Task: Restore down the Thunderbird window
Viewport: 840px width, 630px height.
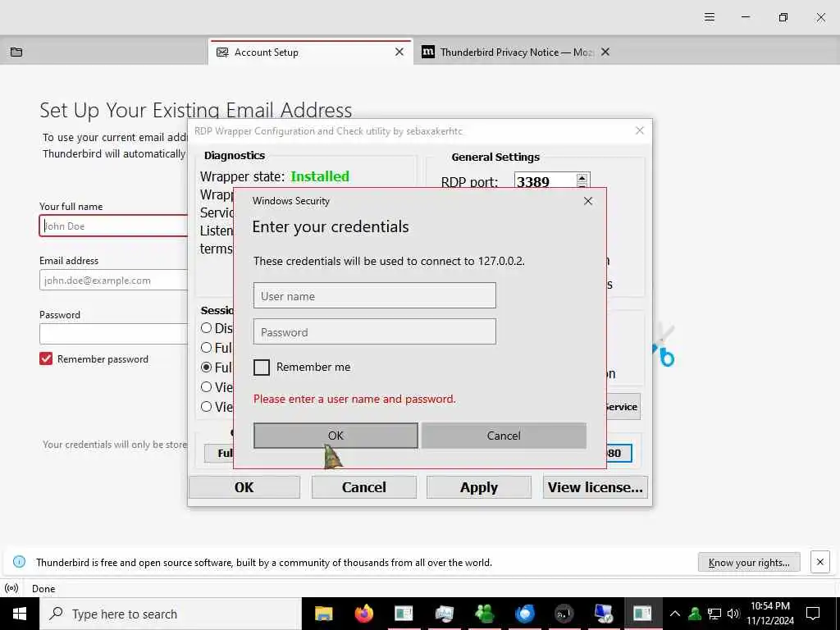Action: coord(783,17)
